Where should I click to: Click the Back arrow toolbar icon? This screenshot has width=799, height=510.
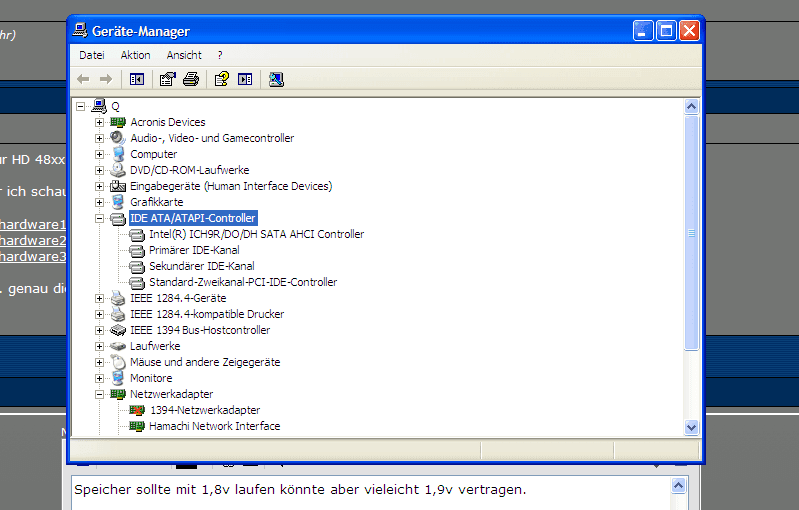click(83, 79)
